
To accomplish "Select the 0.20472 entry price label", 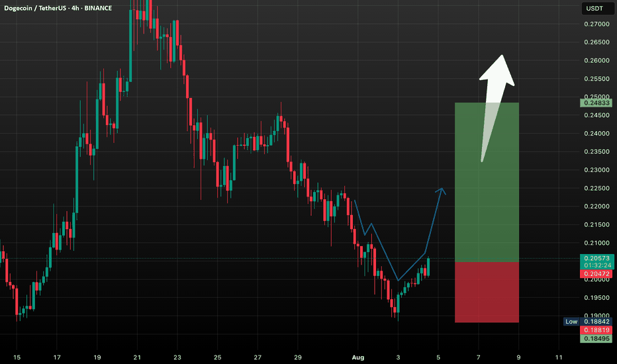I will (596, 274).
